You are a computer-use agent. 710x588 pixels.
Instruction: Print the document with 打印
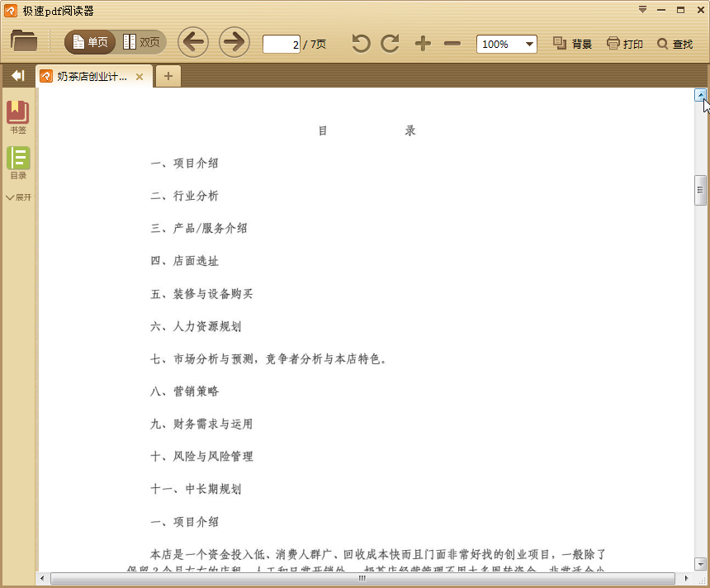[625, 44]
